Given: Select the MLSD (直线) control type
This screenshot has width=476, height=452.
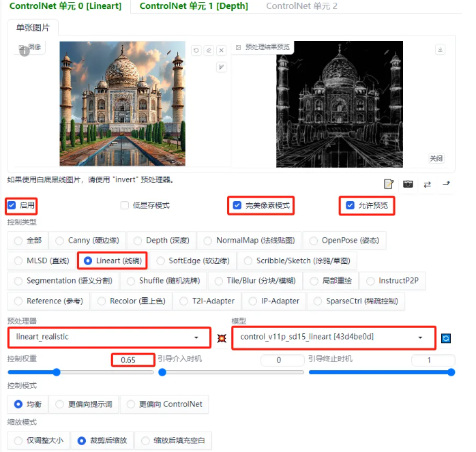Looking at the screenshot, I should [42, 261].
